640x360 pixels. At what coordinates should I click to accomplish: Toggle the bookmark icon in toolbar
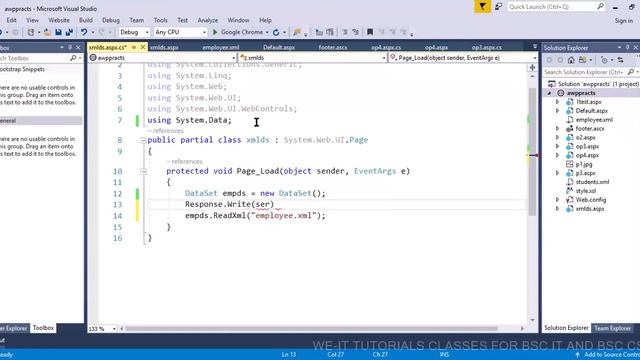point(370,32)
